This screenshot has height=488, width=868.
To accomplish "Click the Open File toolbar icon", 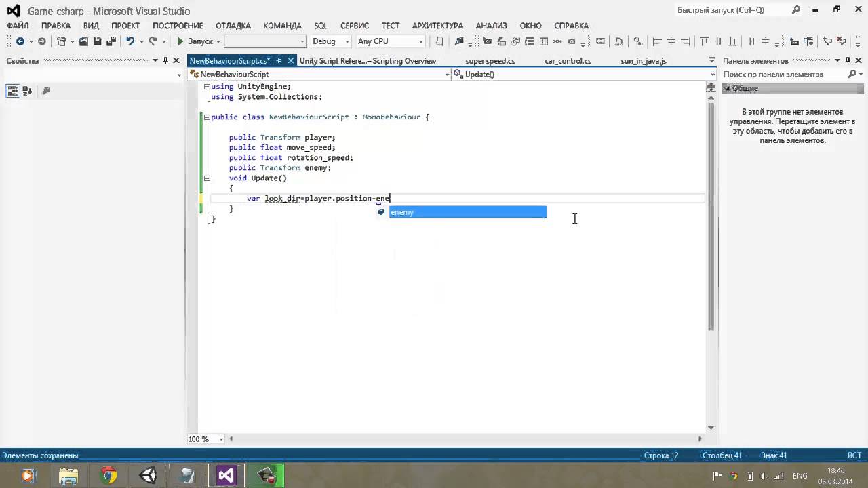I will 83,41.
